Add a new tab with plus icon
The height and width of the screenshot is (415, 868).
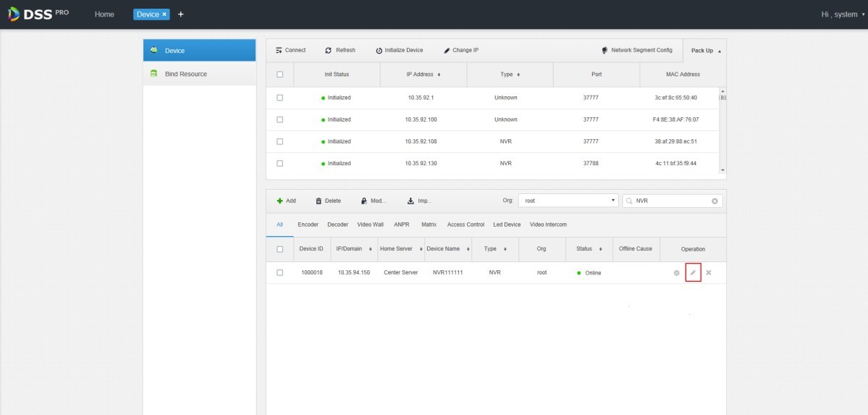click(180, 14)
